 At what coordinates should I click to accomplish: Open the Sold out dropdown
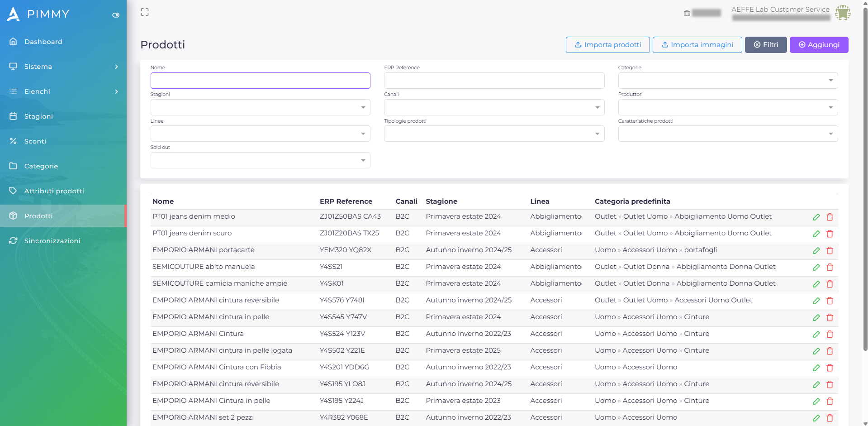260,160
